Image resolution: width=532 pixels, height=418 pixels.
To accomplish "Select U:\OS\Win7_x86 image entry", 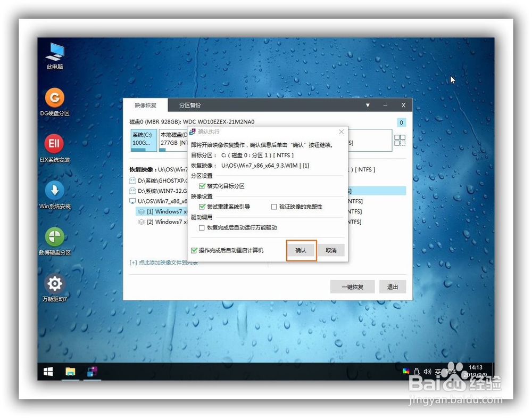I will click(159, 201).
